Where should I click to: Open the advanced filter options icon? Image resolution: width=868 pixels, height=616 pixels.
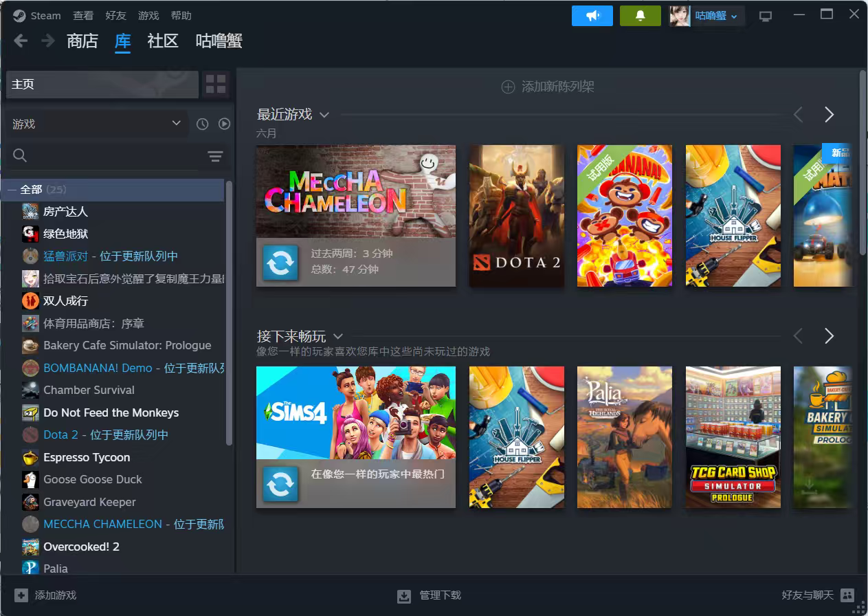click(215, 157)
